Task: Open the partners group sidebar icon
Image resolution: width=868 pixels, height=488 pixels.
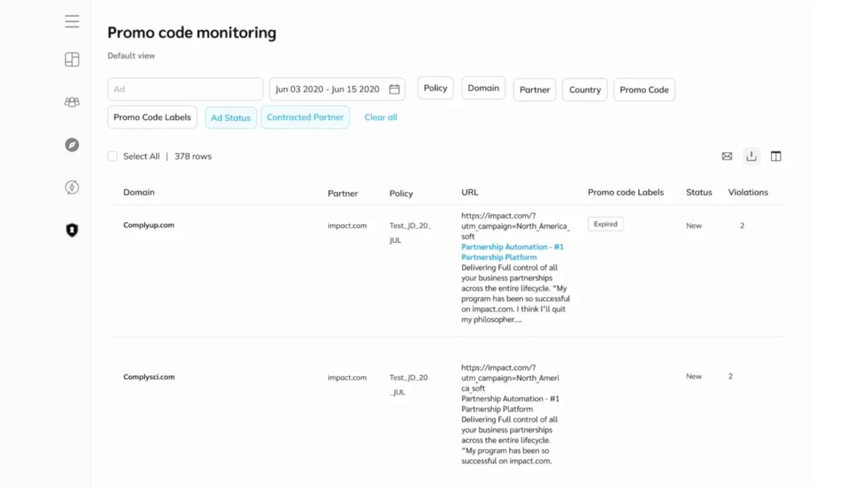Action: pos(72,102)
